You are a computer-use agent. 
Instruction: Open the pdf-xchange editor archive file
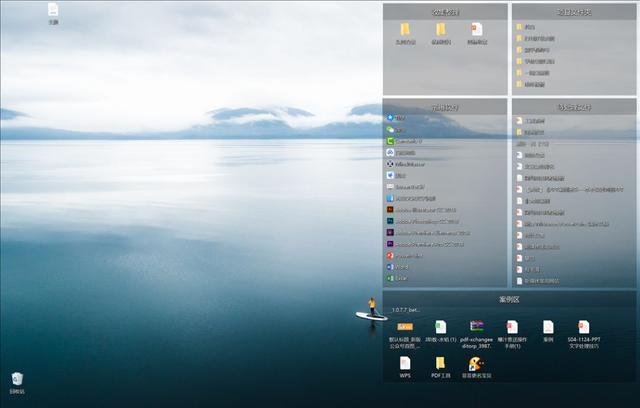click(x=477, y=327)
